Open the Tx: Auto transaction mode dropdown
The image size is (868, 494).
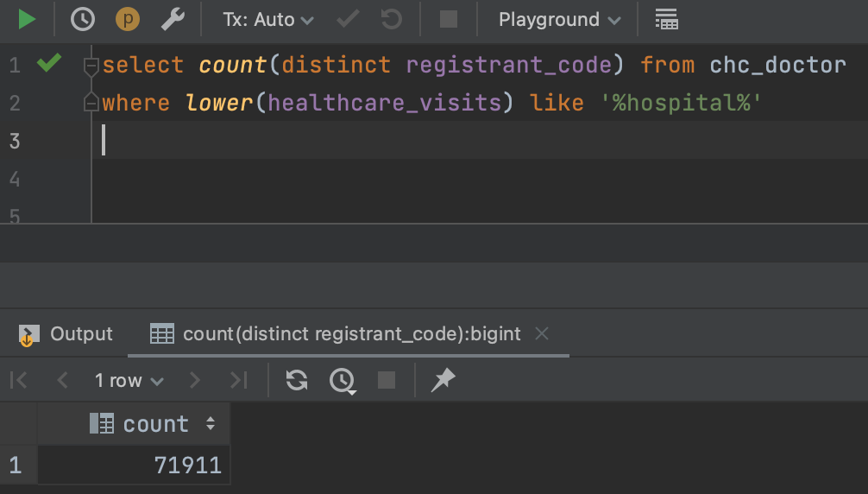pos(268,20)
